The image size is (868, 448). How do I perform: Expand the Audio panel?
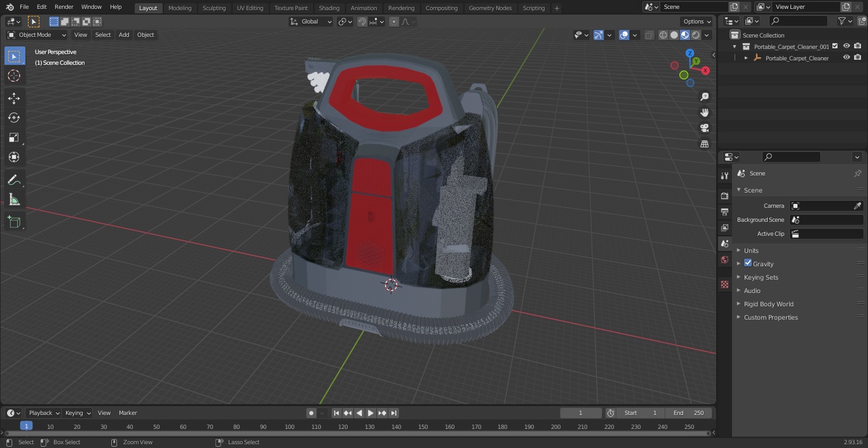752,290
